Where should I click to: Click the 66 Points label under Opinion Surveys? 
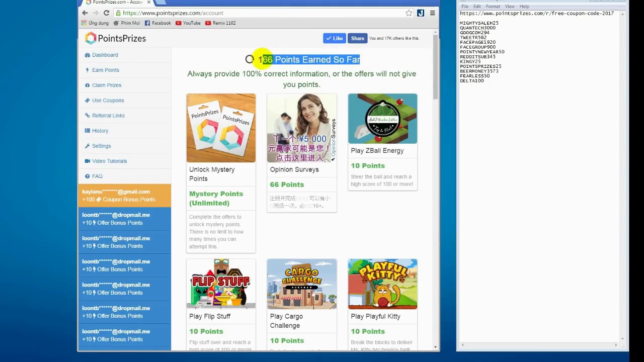(x=287, y=185)
